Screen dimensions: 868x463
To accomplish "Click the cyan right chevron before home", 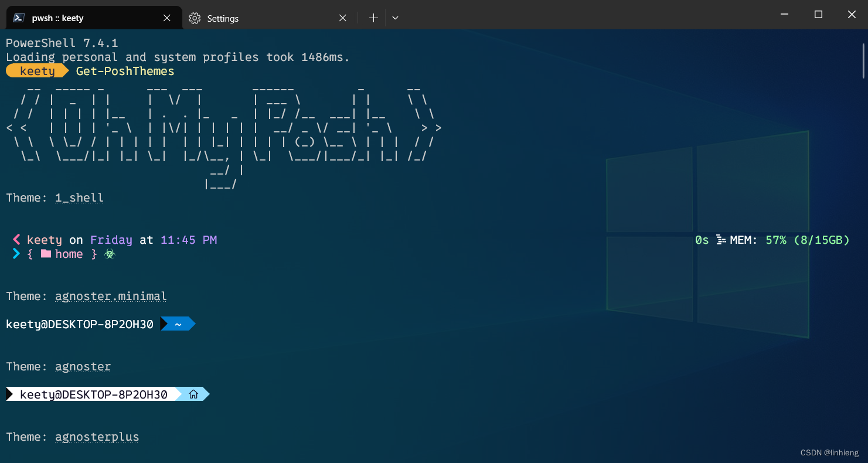I will point(16,254).
